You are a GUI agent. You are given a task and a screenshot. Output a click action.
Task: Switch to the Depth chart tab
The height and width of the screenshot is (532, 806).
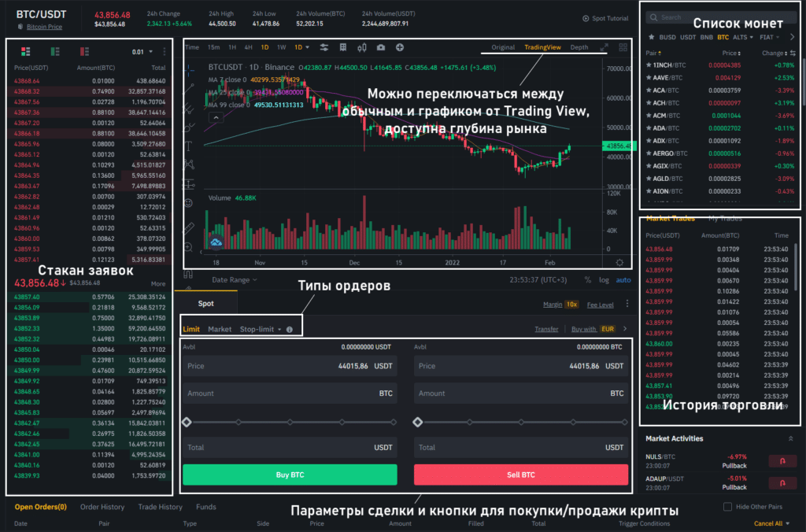579,47
